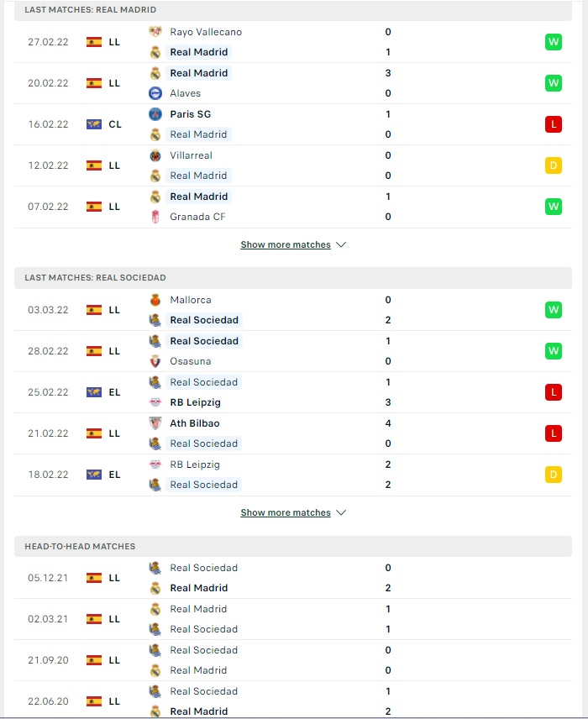Click the green W badge for Mallorca match

pos(554,310)
